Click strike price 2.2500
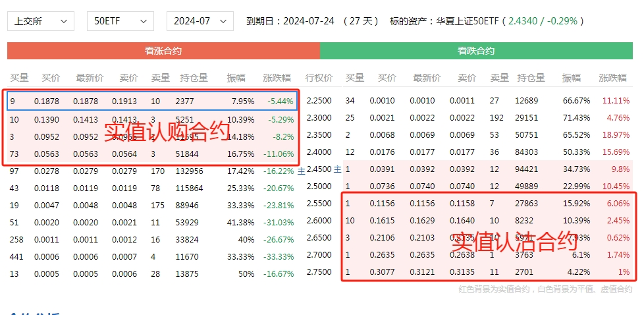The image size is (644, 315). [319, 100]
